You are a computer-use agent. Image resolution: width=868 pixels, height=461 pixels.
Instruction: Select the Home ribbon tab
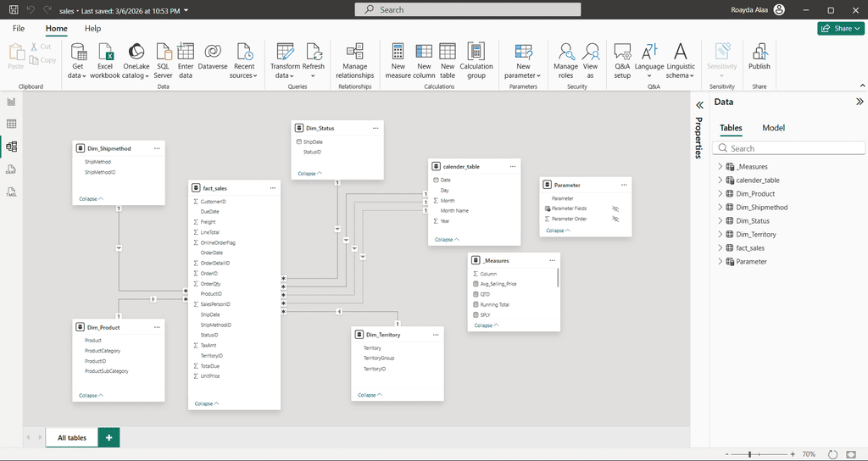[x=57, y=28]
